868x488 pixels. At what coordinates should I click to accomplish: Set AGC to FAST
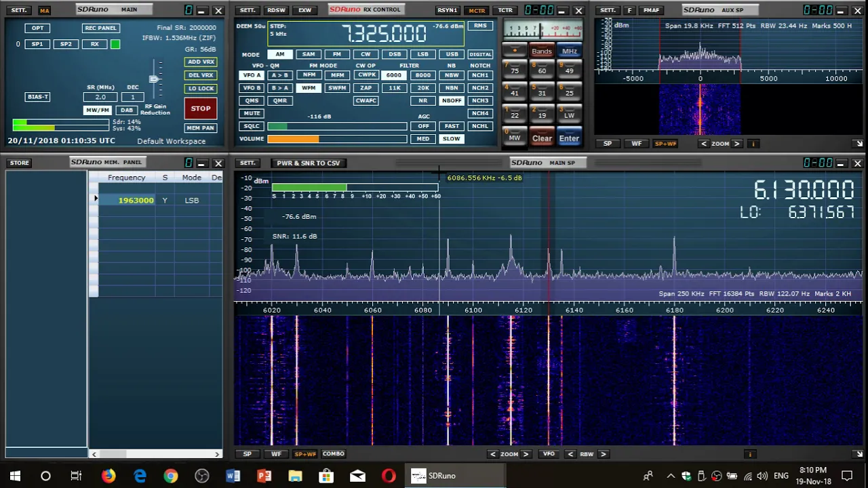(x=452, y=126)
